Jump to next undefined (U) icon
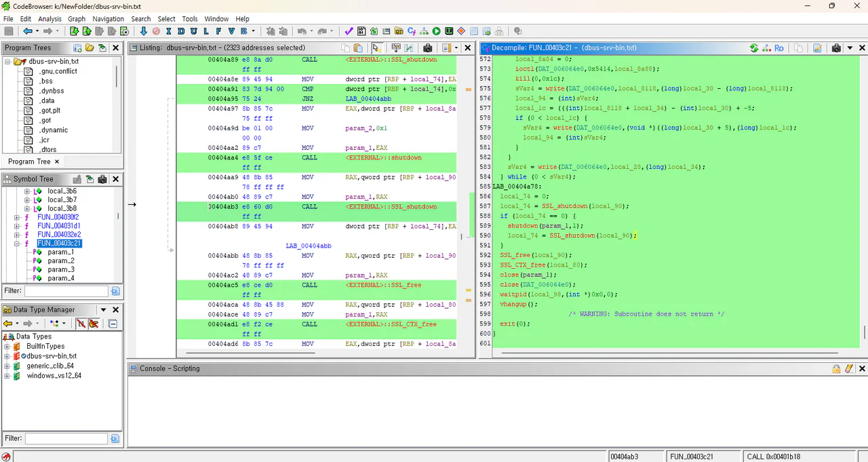The image size is (868, 462). pyautogui.click(x=194, y=31)
